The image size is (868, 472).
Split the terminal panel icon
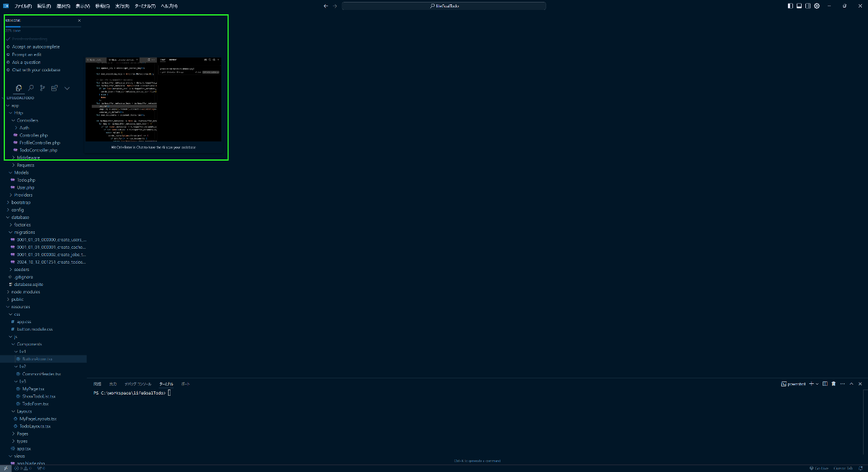click(x=825, y=384)
